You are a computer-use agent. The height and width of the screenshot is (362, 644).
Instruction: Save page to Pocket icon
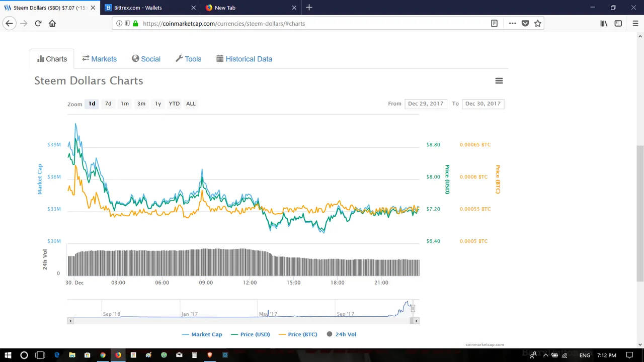[x=525, y=23]
